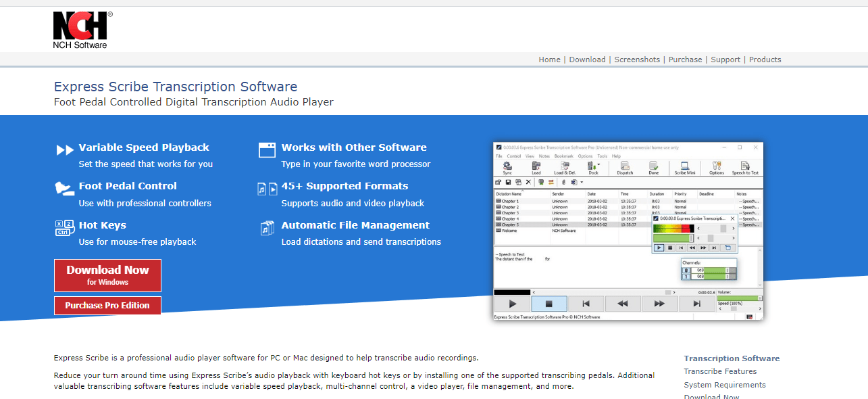Click the Variable Speed Playback fast-forward icon
The height and width of the screenshot is (399, 868).
pos(65,150)
